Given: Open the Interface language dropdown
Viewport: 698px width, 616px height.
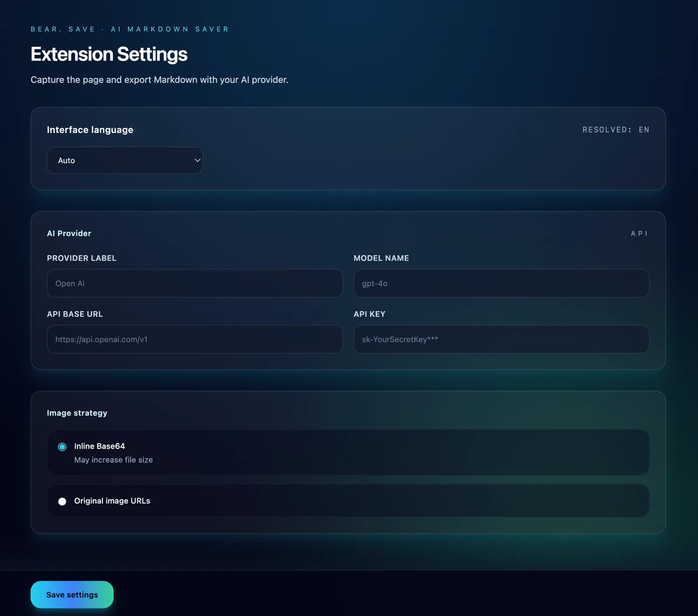Looking at the screenshot, I should coord(125,160).
